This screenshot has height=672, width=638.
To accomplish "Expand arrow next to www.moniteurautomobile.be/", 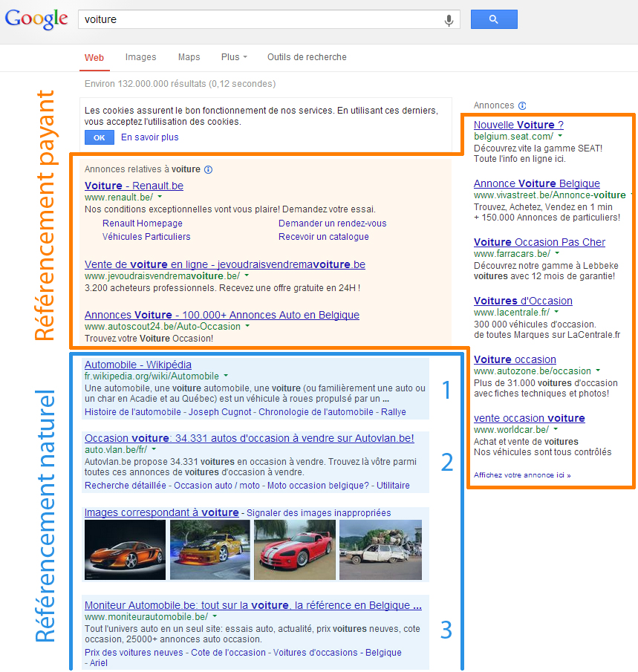I will tap(215, 617).
